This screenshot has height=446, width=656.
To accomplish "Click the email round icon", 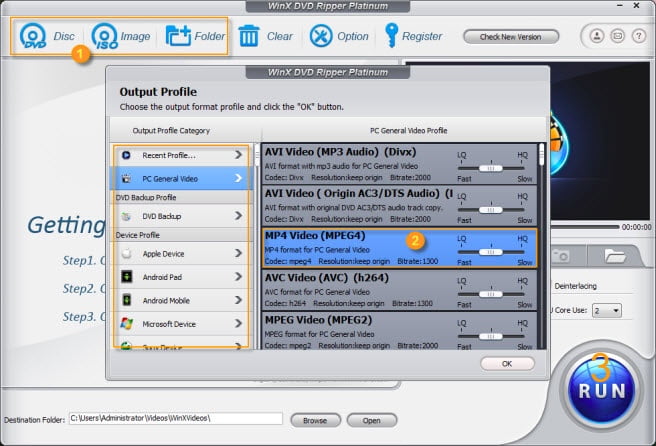I will pos(618,36).
